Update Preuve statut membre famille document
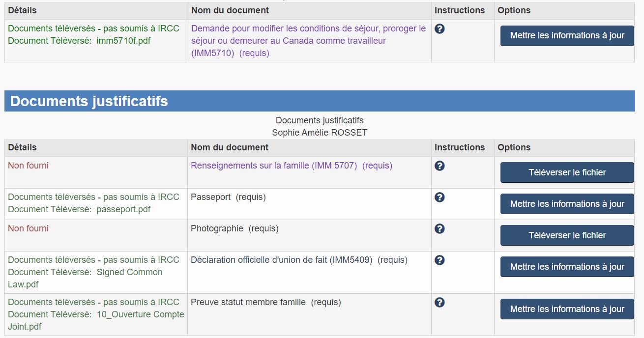 pos(567,309)
